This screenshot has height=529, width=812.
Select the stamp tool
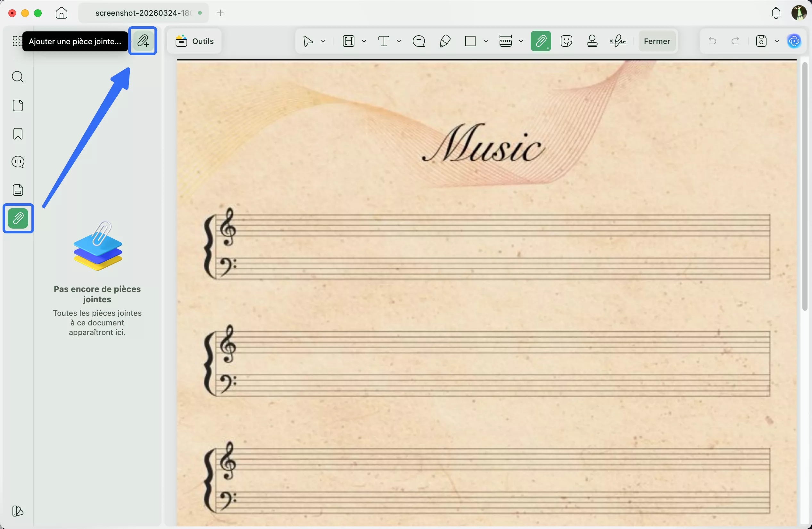click(x=592, y=41)
